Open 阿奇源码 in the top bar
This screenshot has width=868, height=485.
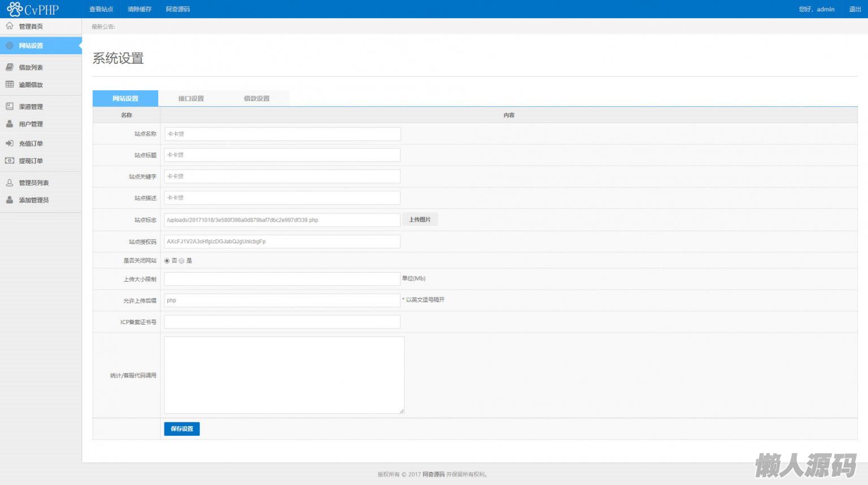[178, 9]
